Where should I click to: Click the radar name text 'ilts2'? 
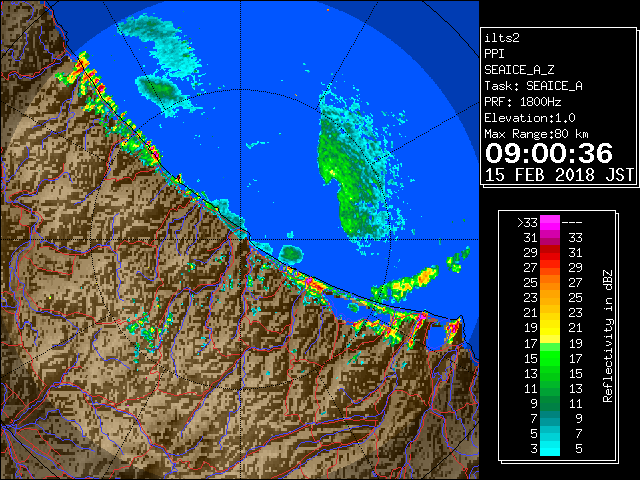click(502, 38)
